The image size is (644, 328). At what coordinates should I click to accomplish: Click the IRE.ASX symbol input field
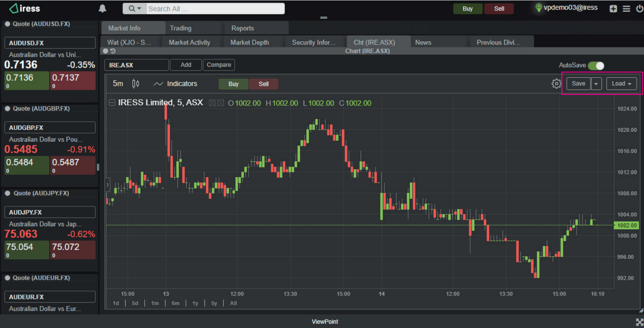tap(137, 65)
